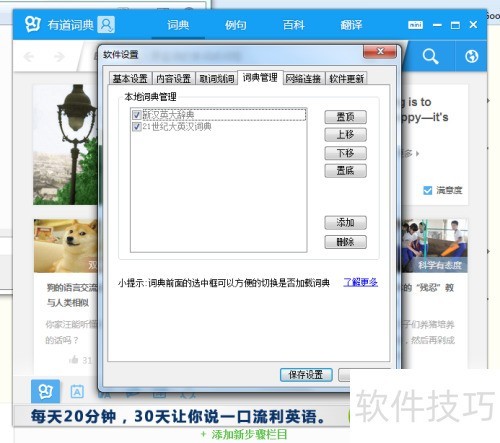Select the Youdao home icon in bottom bar
This screenshot has width=500, height=443.
(x=45, y=391)
